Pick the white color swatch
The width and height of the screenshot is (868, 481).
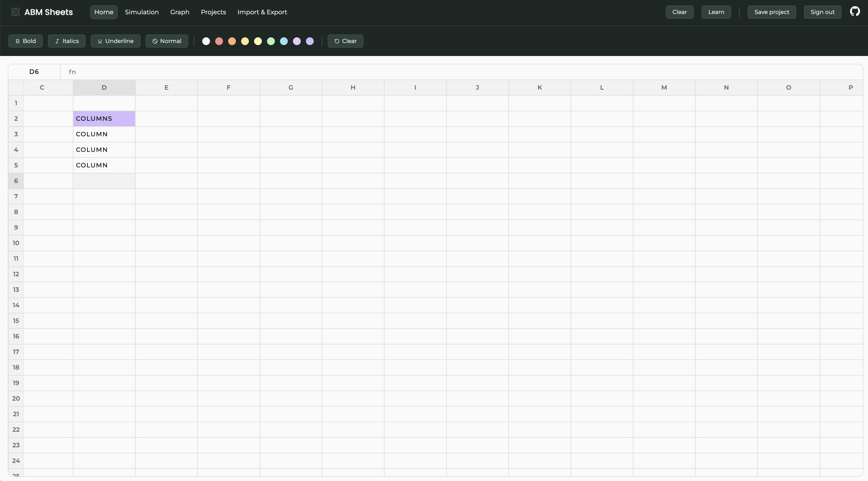(x=206, y=41)
